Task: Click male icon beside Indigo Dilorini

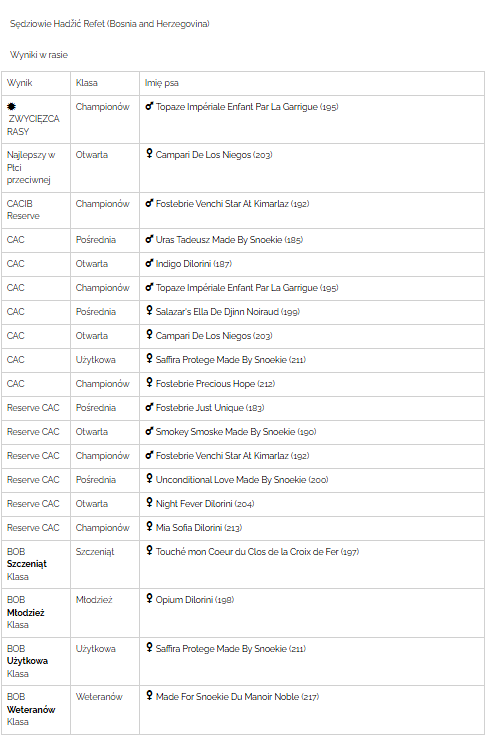Action: coord(149,263)
